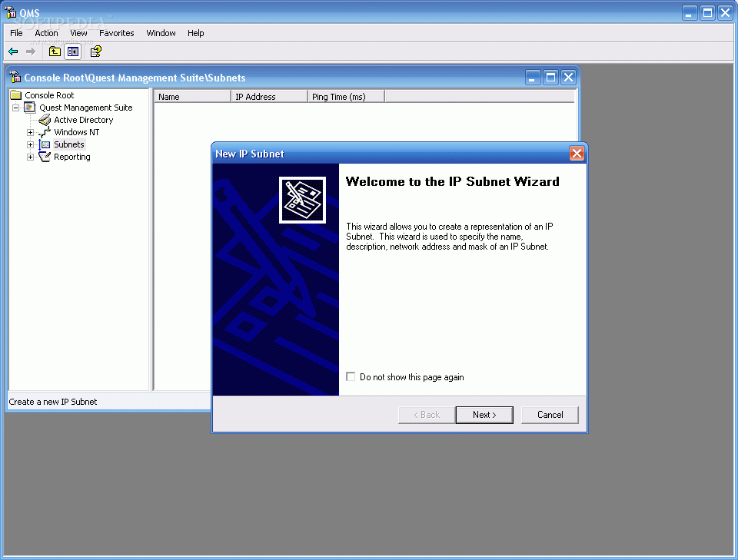Viewport: 738px width, 560px height.
Task: Open the View menu
Action: click(x=78, y=33)
